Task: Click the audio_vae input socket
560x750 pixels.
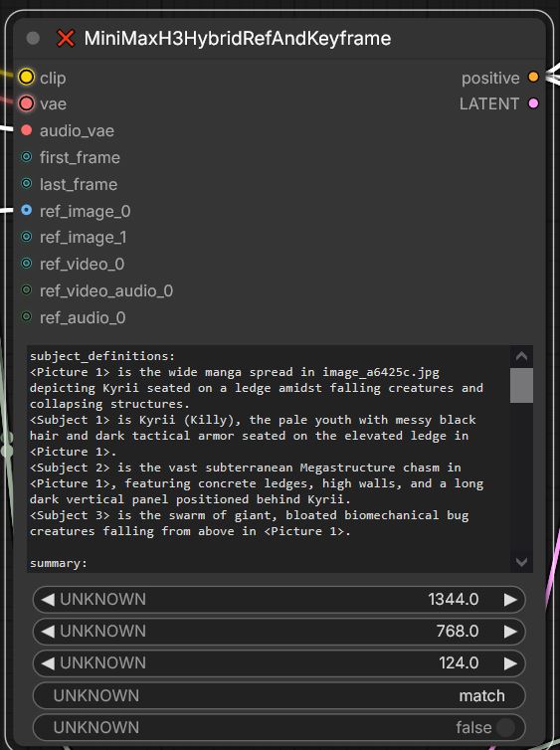Action: 27,130
